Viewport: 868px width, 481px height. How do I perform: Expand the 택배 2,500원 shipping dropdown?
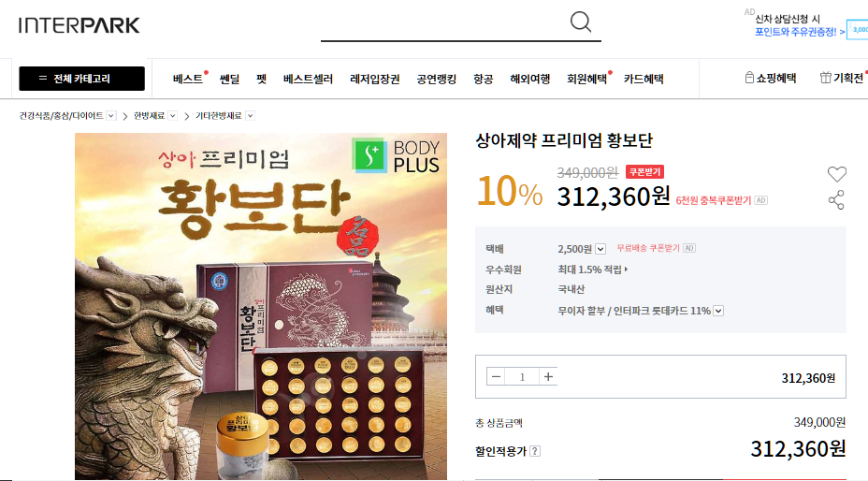(600, 249)
